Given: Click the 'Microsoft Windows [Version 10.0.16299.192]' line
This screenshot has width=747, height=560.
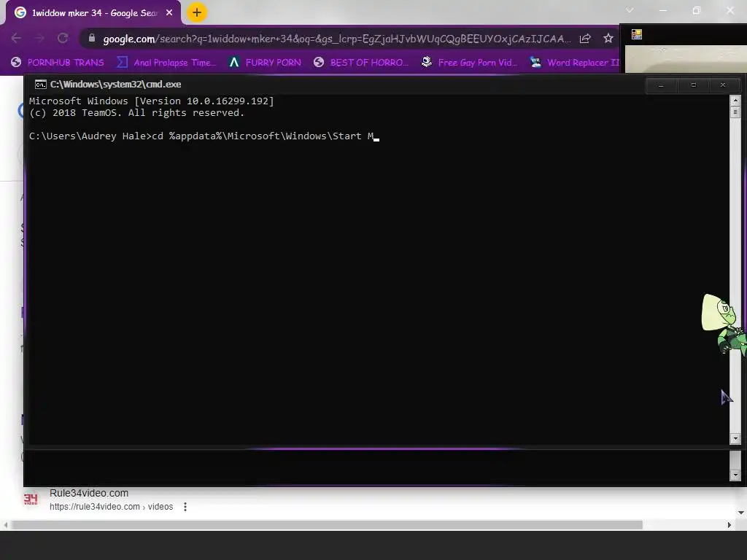Looking at the screenshot, I should pyautogui.click(x=152, y=101).
